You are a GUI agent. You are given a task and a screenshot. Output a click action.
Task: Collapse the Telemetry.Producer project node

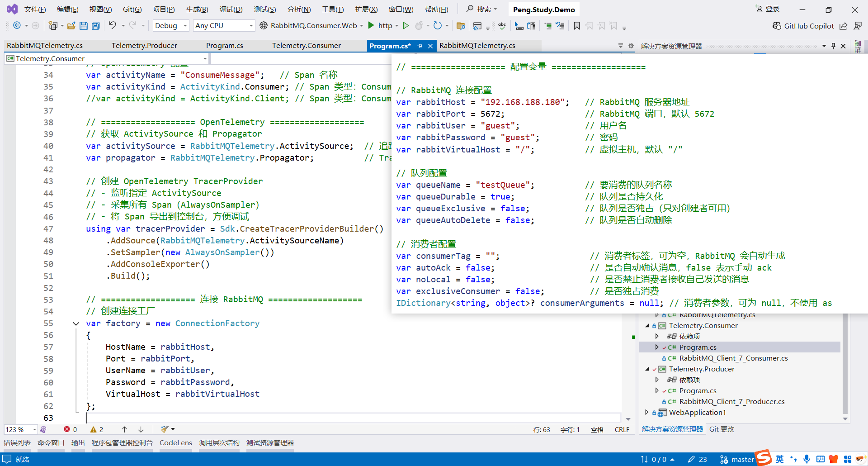click(647, 369)
